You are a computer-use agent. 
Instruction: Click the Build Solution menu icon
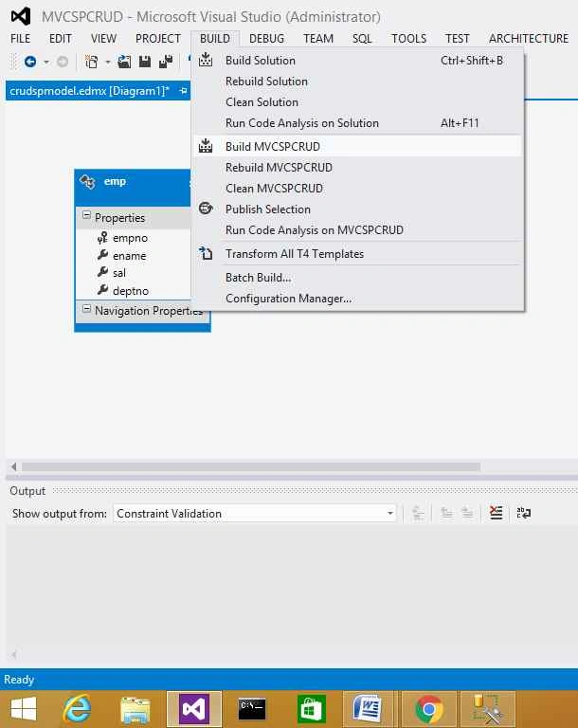pyautogui.click(x=206, y=60)
